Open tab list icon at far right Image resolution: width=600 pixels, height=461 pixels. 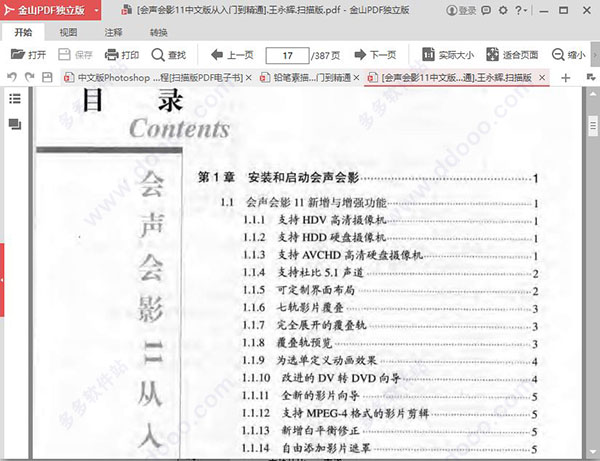point(591,78)
